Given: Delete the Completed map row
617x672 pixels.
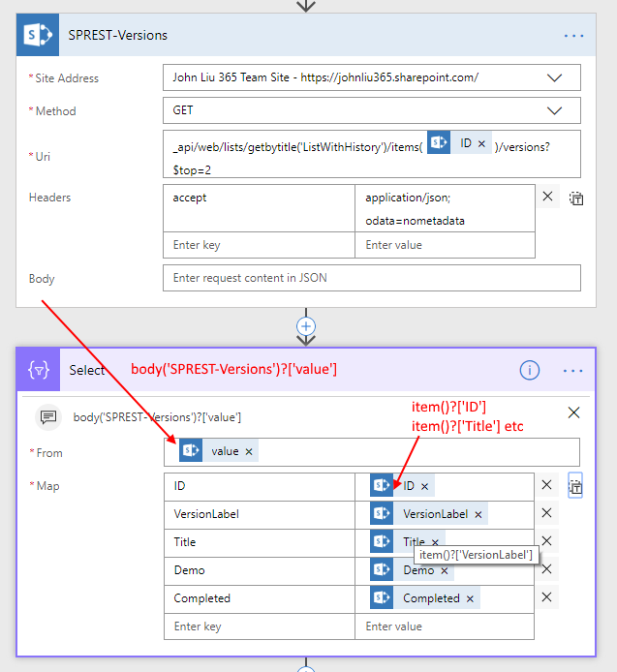Looking at the screenshot, I should coord(547,598).
